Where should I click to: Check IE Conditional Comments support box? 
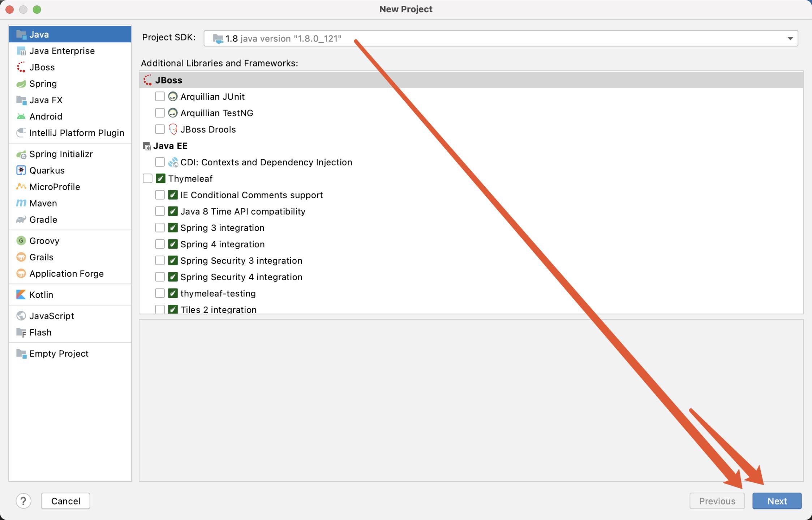tap(160, 195)
